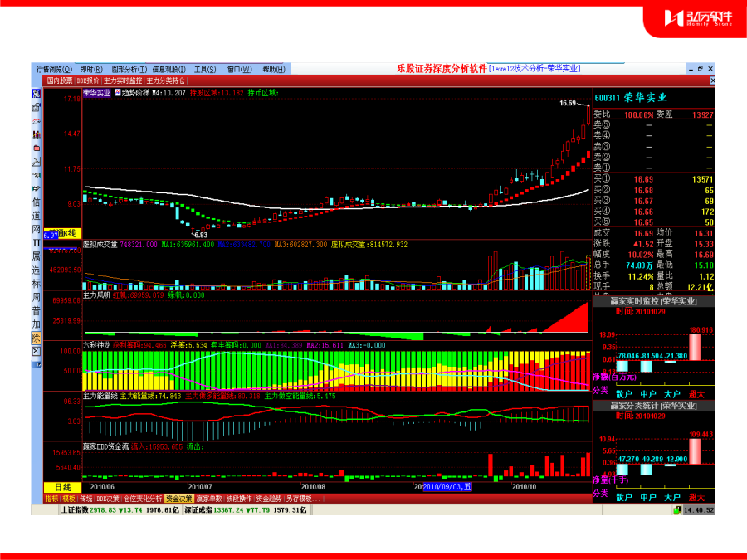Viewport: 747px width, 560px height.
Task: Click the 趋势阶梯 indicator name
Action: click(135, 93)
